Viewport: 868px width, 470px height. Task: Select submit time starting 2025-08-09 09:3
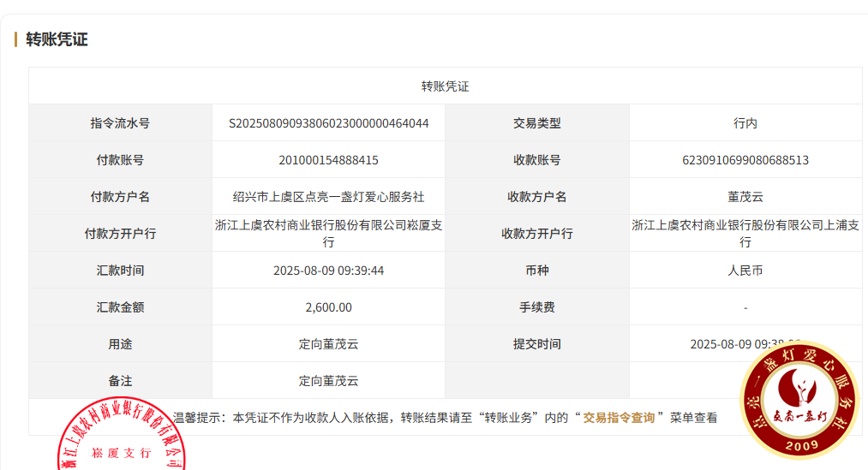(x=745, y=344)
